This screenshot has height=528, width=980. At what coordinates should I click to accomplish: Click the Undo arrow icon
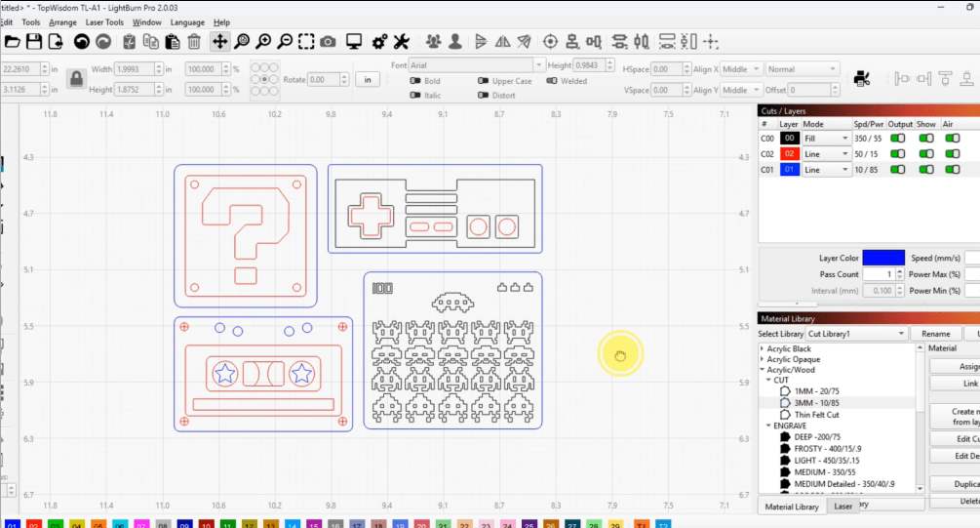(x=81, y=41)
